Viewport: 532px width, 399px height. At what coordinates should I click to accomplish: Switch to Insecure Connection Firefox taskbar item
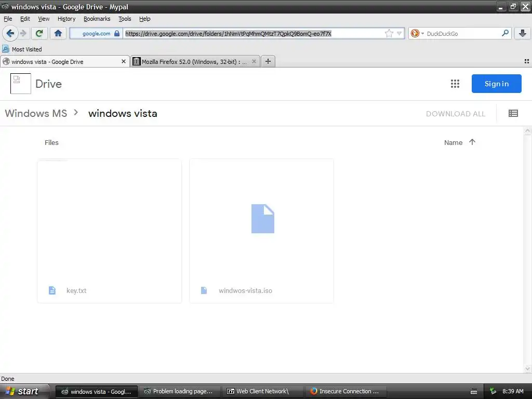click(345, 391)
